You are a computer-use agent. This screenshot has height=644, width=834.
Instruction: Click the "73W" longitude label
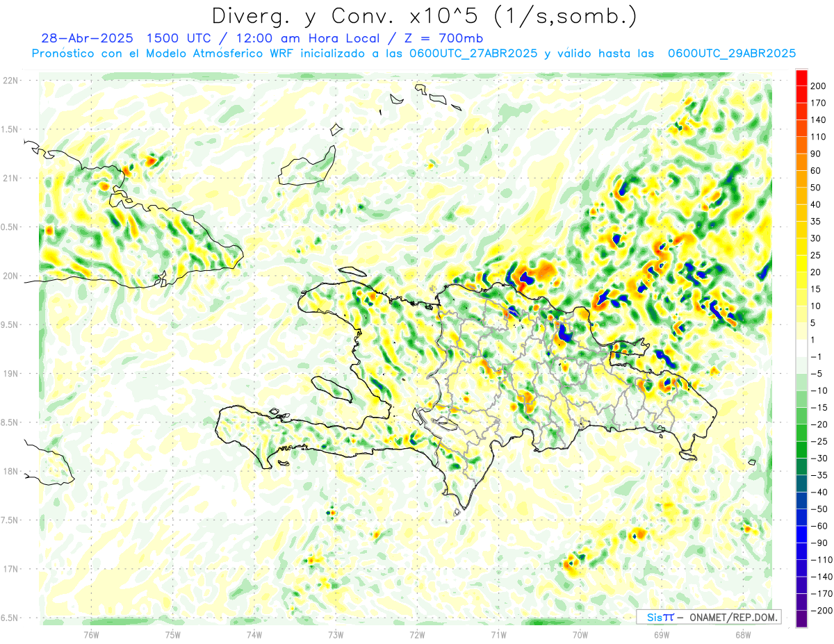click(x=336, y=634)
